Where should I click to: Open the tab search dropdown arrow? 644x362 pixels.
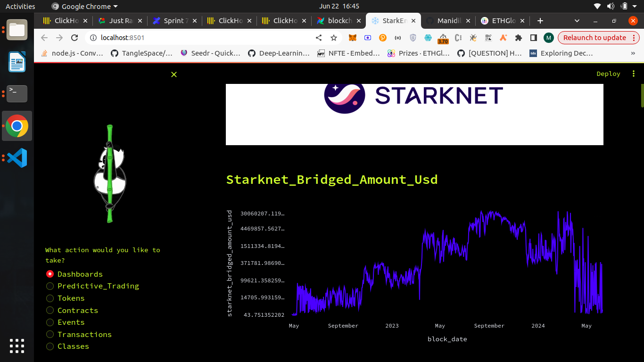point(577,21)
